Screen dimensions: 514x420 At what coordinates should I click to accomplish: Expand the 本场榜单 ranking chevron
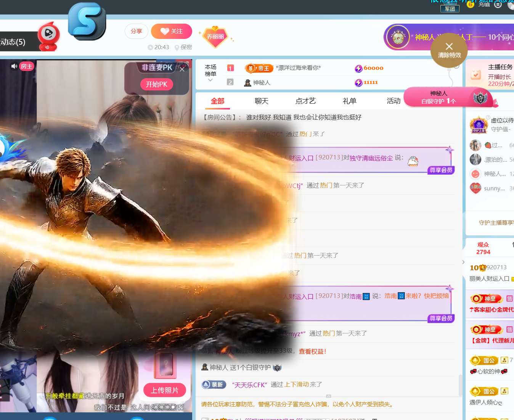point(210,80)
